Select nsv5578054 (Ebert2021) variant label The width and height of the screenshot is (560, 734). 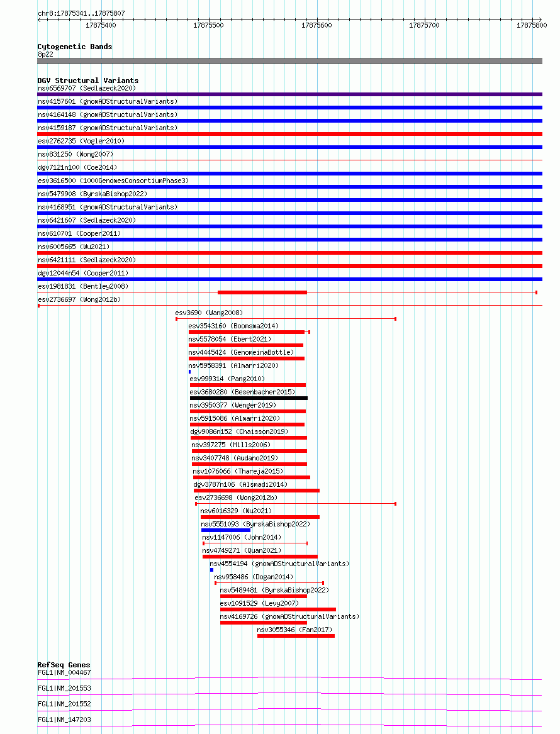[230, 339]
